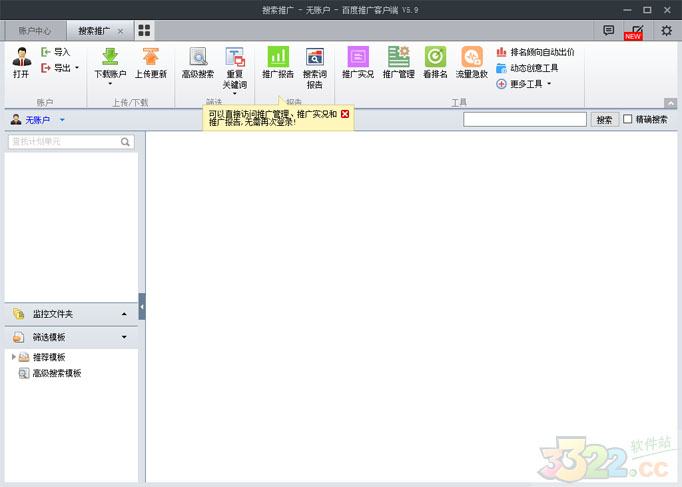Click the 搜索 button
The width and height of the screenshot is (682, 487).
(x=604, y=120)
